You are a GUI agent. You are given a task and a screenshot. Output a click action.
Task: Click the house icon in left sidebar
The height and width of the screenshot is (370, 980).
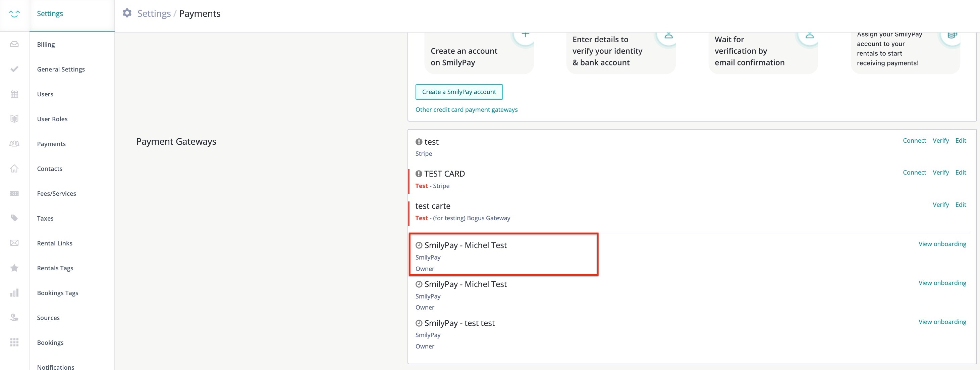pyautogui.click(x=14, y=168)
